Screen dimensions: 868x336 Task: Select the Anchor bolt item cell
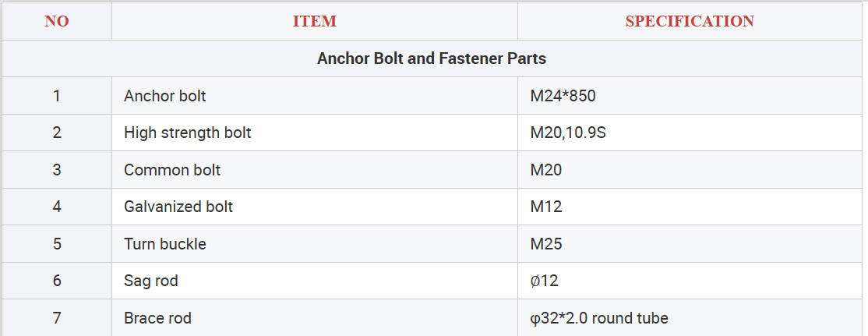coord(165,96)
